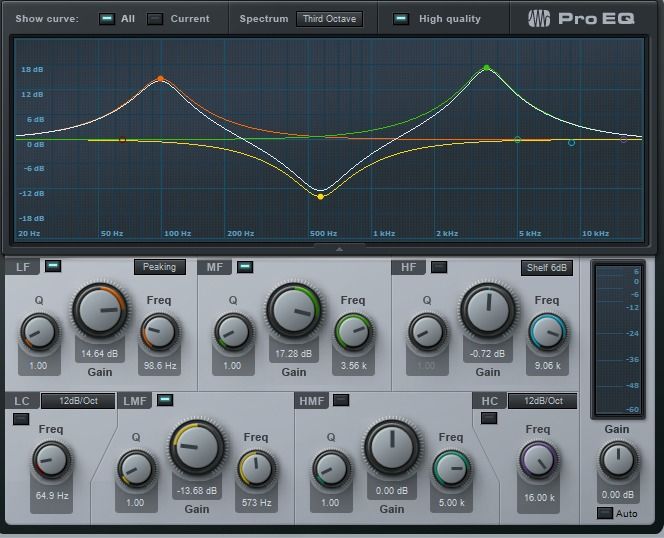The height and width of the screenshot is (538, 664).
Task: Select the orange LF band node on curve
Action: coord(160,78)
